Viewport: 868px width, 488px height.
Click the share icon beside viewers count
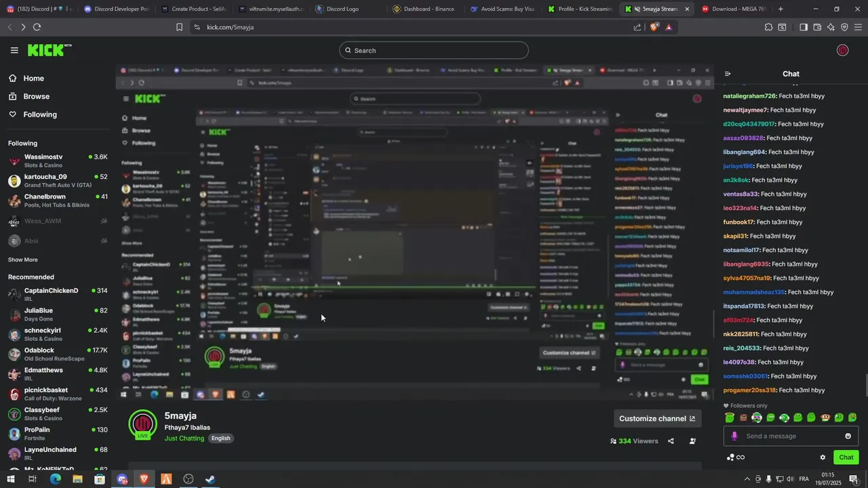(x=671, y=441)
